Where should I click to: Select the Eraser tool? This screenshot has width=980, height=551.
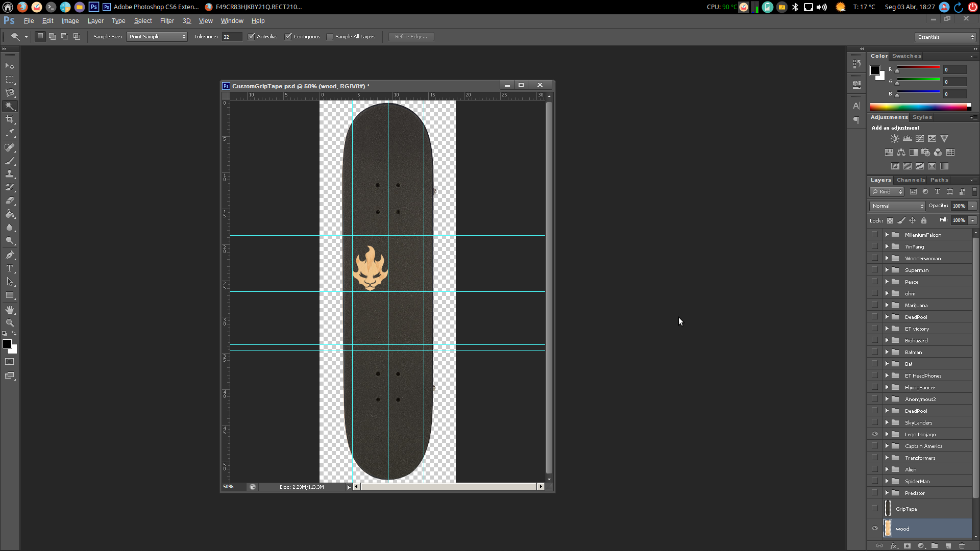pyautogui.click(x=10, y=201)
